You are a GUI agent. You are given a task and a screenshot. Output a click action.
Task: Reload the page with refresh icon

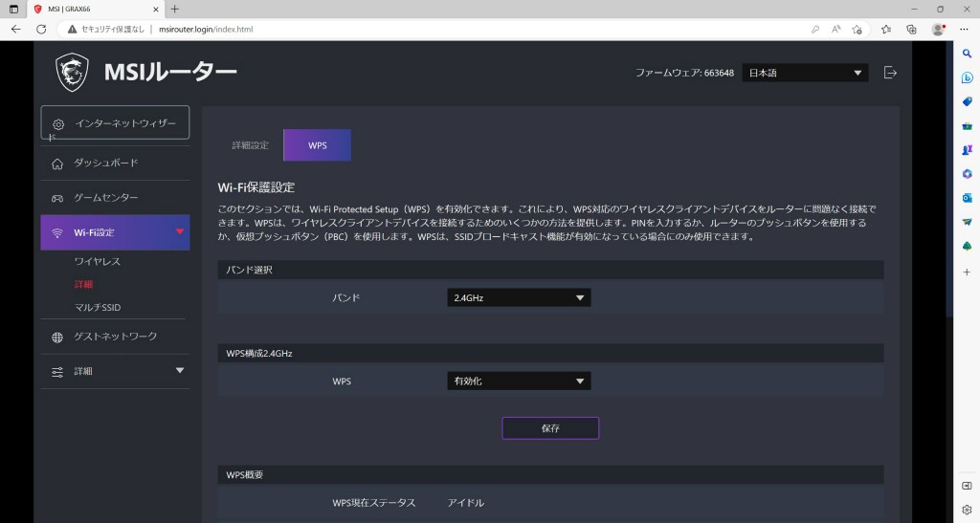pyautogui.click(x=41, y=30)
